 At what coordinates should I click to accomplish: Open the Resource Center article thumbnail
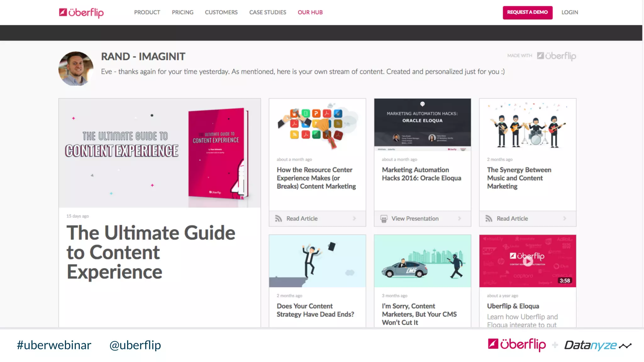click(317, 125)
